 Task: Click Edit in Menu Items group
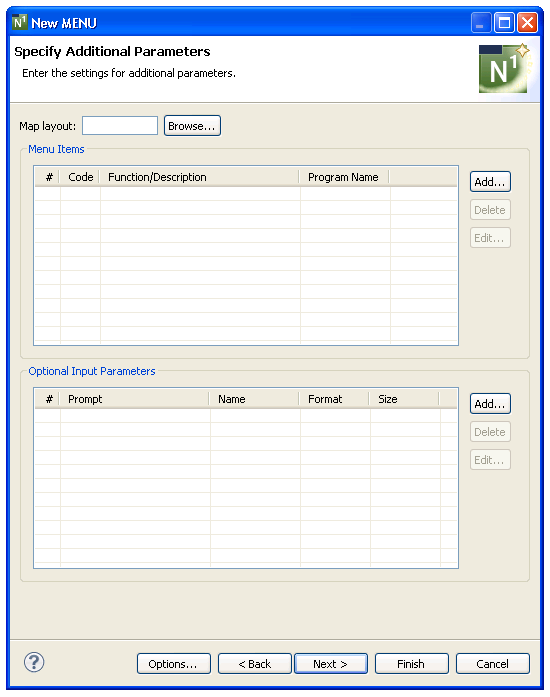click(x=490, y=238)
